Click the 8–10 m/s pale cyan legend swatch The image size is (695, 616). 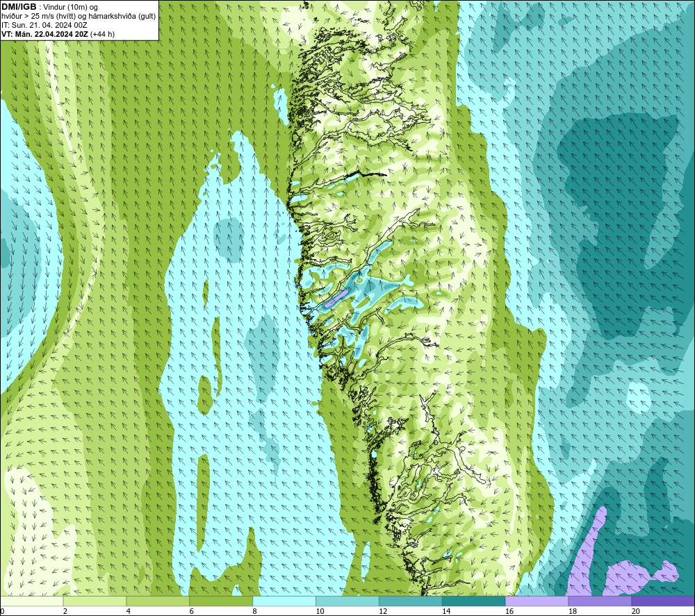click(284, 601)
